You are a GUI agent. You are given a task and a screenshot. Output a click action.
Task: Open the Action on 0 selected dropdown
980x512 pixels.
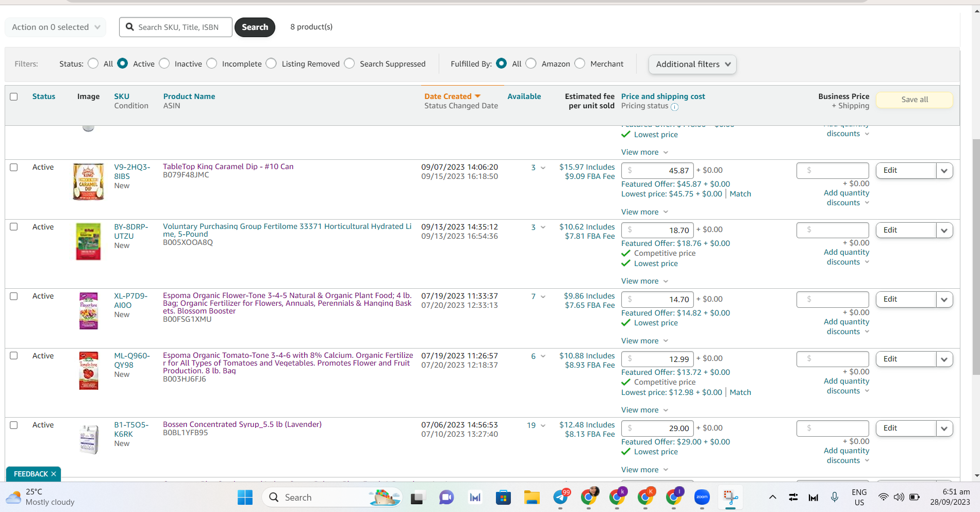pyautogui.click(x=56, y=27)
